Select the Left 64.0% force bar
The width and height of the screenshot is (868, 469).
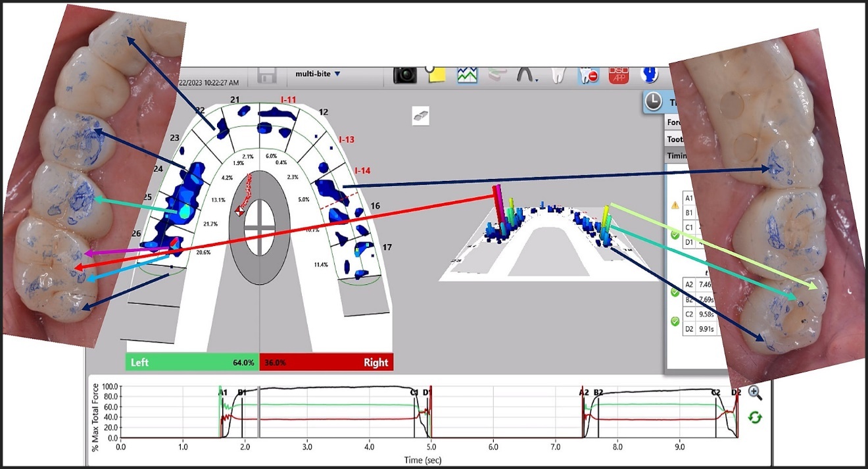191,362
